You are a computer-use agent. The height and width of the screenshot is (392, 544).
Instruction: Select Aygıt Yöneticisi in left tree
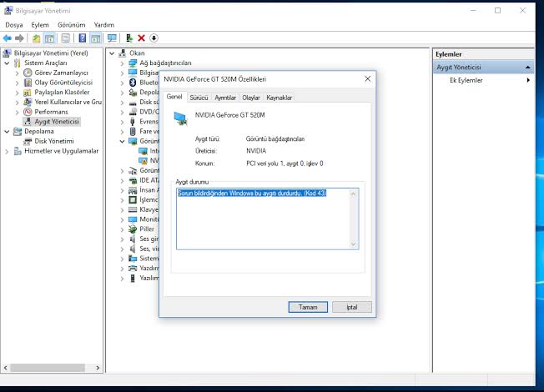coord(57,122)
